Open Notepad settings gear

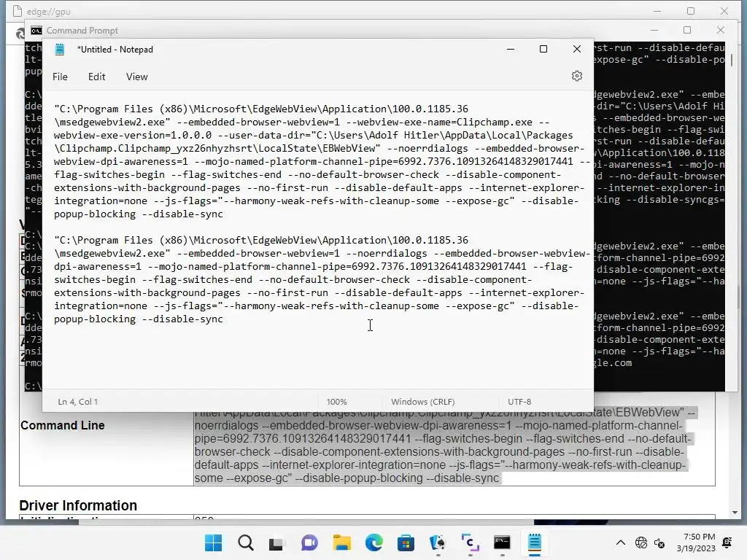point(576,76)
